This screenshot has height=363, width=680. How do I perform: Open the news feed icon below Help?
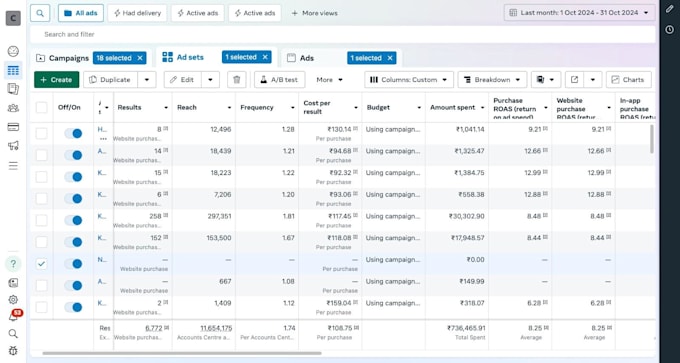click(x=13, y=283)
